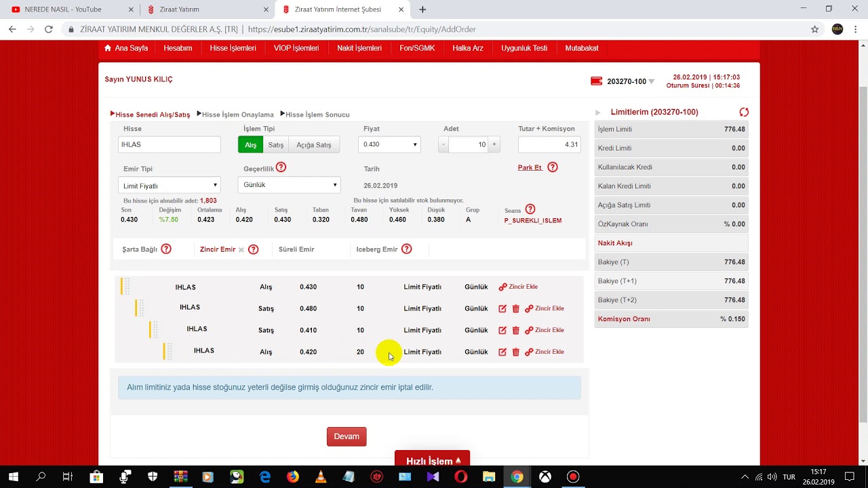The image size is (868, 488).
Task: Increase Adet with the plus button
Action: (x=494, y=144)
